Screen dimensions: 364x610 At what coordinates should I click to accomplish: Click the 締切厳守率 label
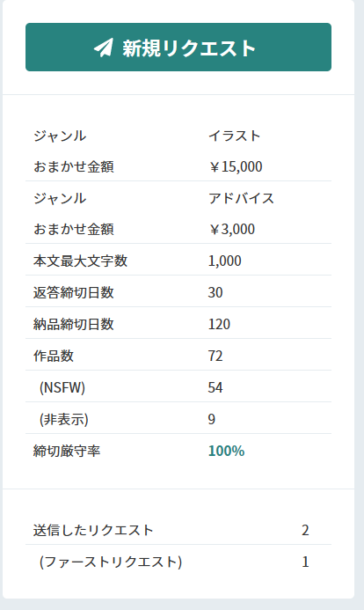click(67, 451)
